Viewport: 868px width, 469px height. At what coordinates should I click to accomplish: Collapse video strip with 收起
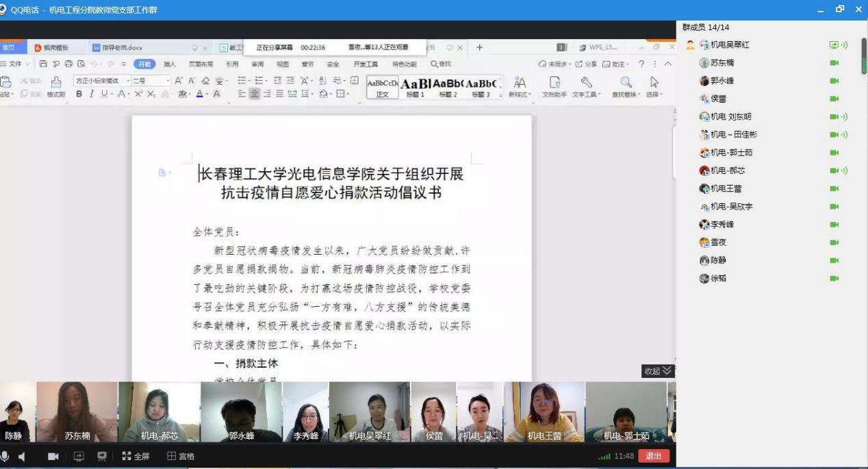[657, 371]
